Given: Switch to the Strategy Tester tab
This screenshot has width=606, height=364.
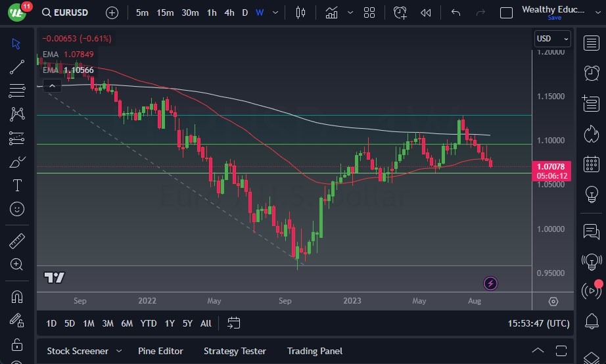Looking at the screenshot, I should tap(235, 351).
